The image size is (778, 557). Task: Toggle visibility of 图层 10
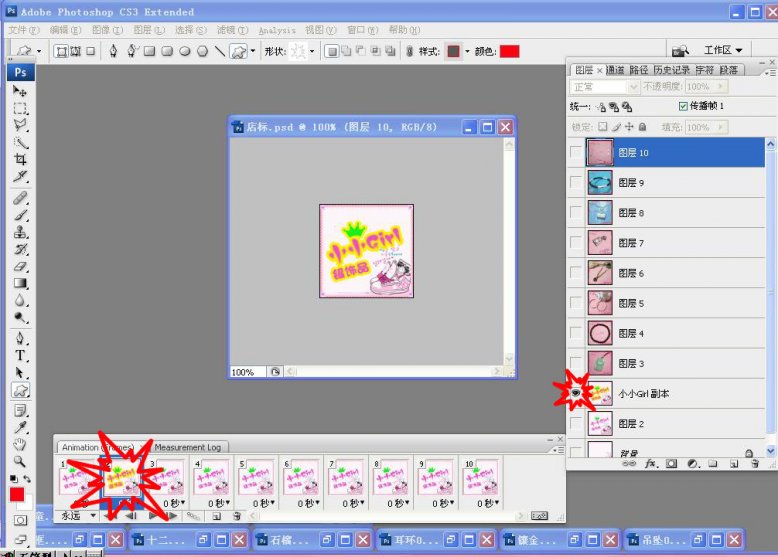pos(576,152)
